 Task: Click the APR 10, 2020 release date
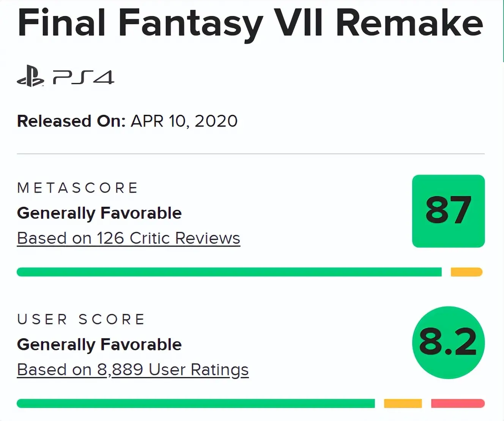coord(184,121)
